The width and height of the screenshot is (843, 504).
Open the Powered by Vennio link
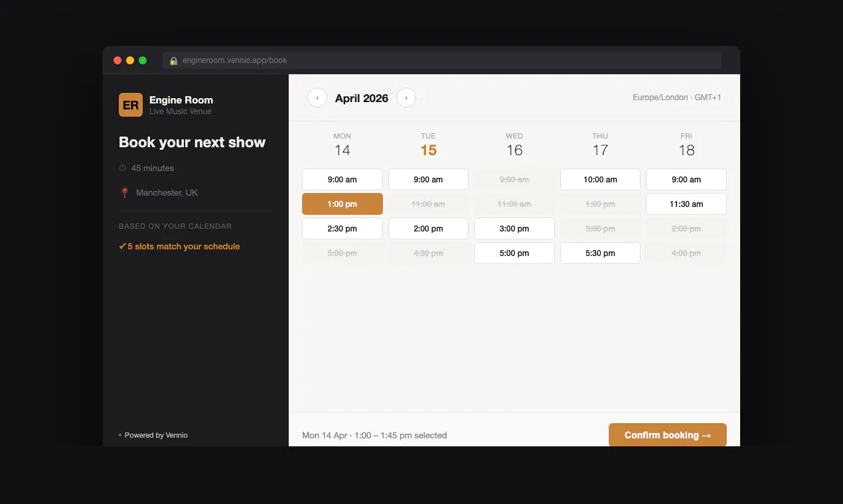(x=156, y=435)
